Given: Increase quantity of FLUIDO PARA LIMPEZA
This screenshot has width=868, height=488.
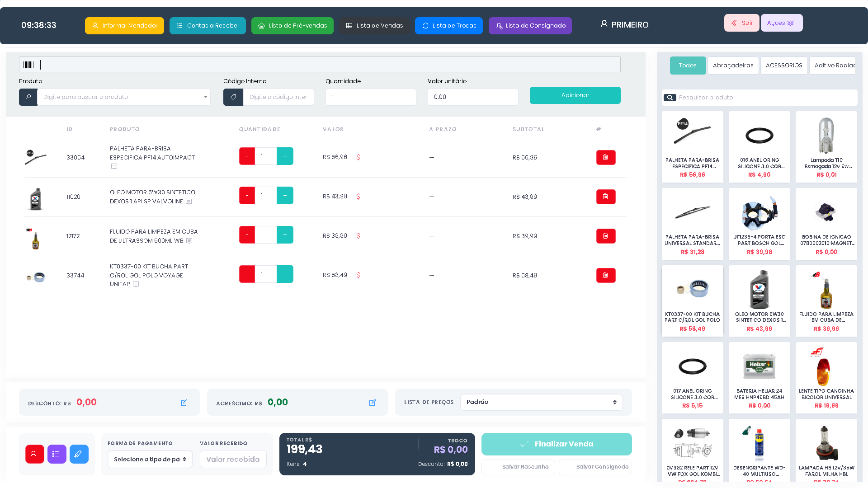Looking at the screenshot, I should point(285,235).
